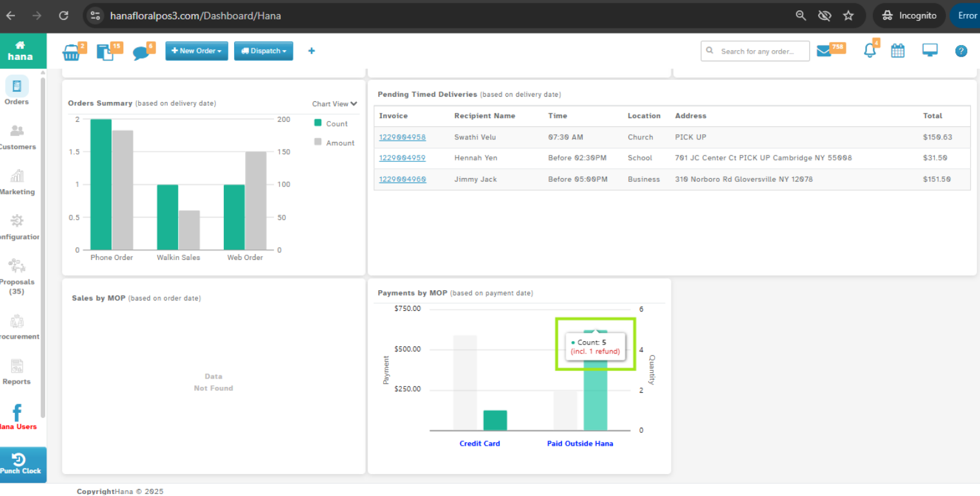This screenshot has width=980, height=496.
Task: Open Reports in the sidebar
Action: coord(17,372)
